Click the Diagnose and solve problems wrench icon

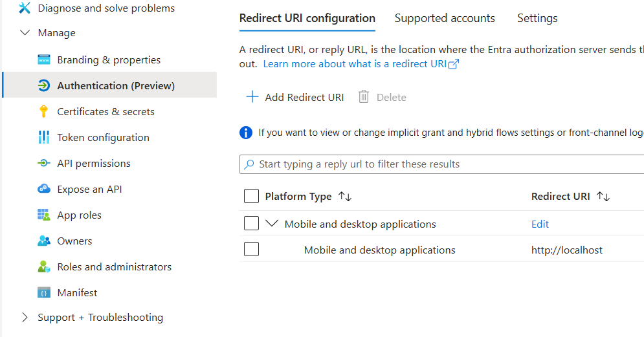tap(25, 8)
